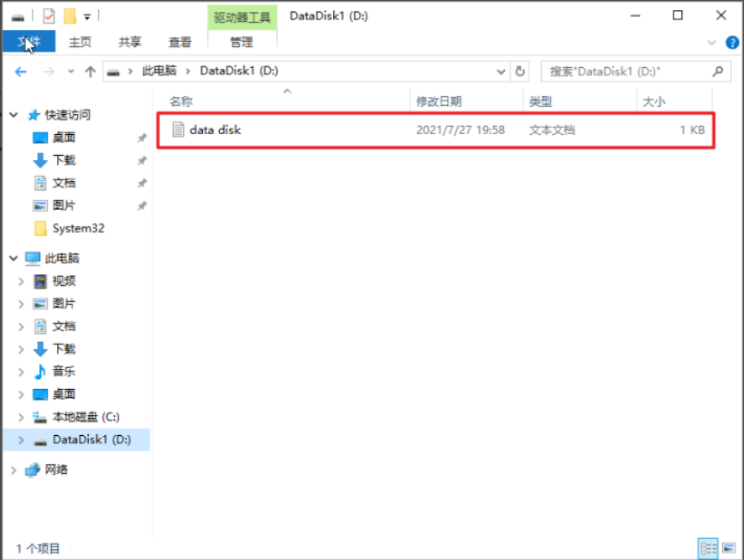744x560 pixels.
Task: Expand the address bar history dropdown
Action: point(501,71)
